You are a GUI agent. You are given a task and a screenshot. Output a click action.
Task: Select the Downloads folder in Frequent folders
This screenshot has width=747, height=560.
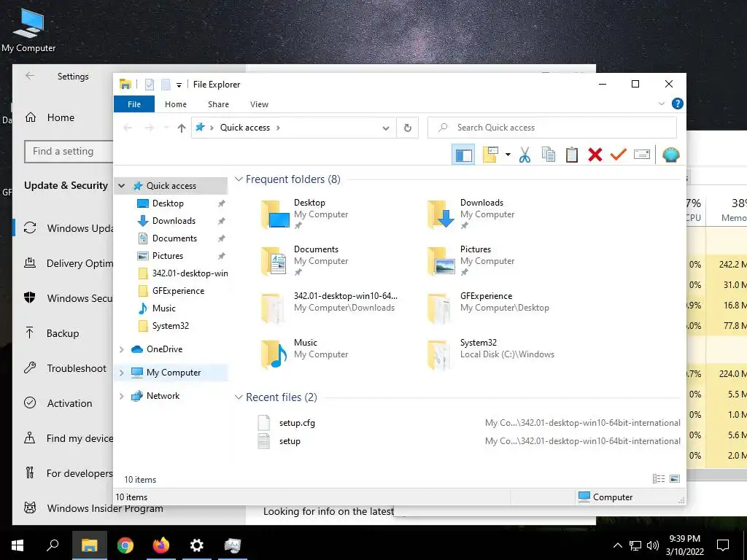[472, 214]
